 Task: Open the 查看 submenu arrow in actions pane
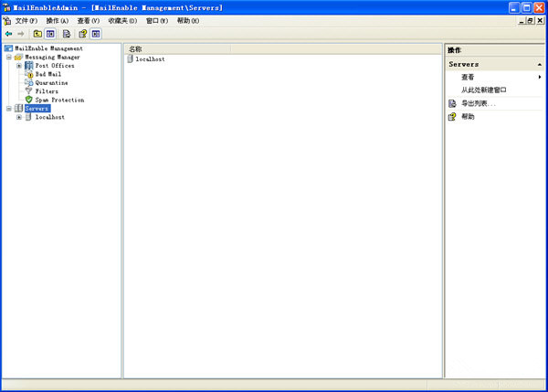(540, 77)
